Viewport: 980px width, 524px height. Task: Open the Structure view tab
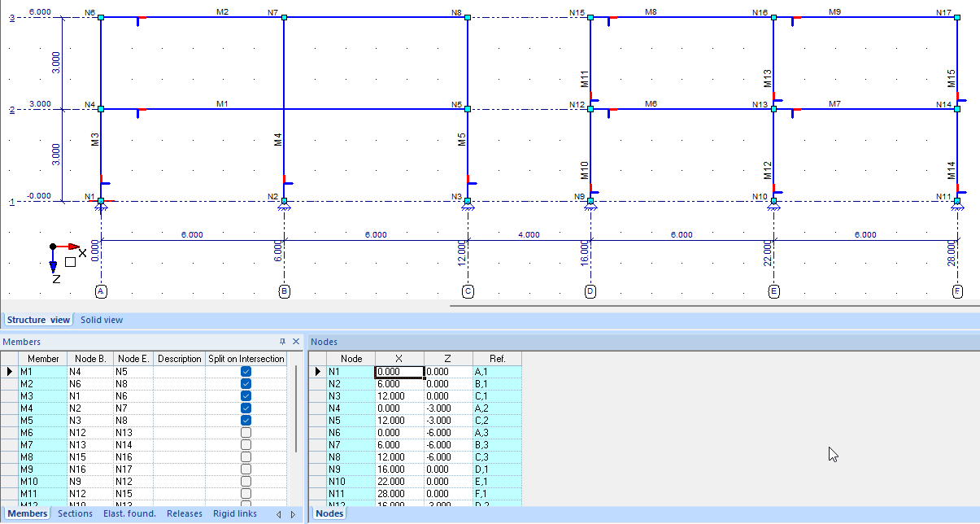click(39, 320)
